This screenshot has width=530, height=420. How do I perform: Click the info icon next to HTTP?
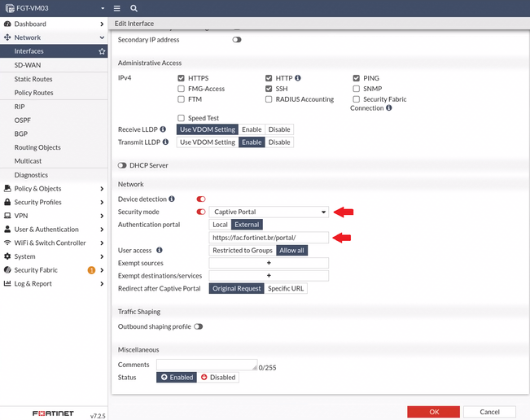coord(298,78)
